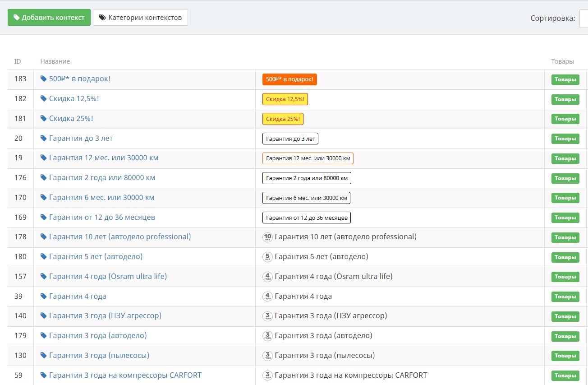Click the ID column header
Viewport: 588px width, 385px height.
(x=18, y=61)
